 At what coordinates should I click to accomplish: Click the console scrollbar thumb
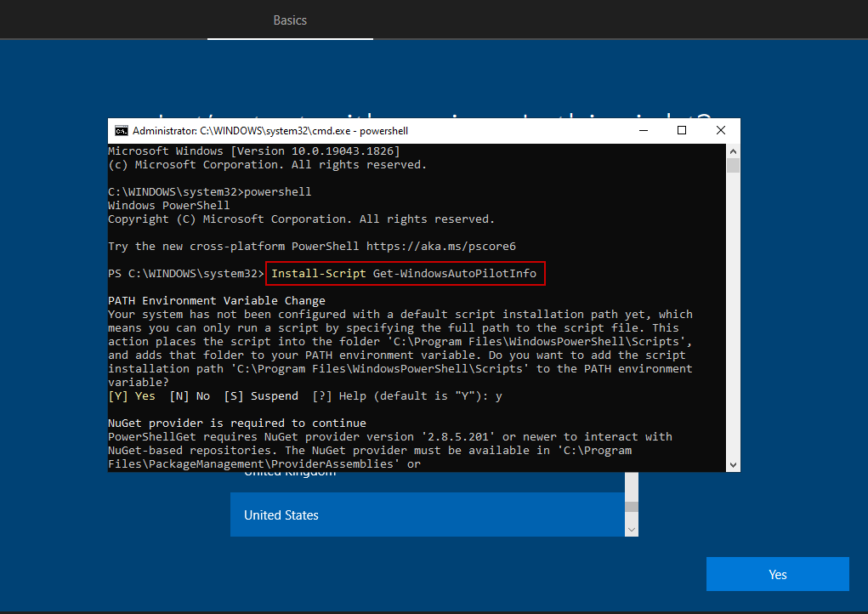(x=733, y=165)
